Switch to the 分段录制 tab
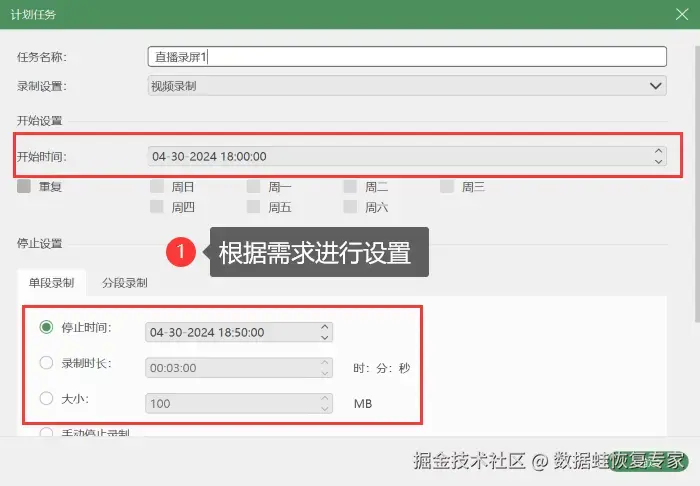The image size is (700, 486). (x=125, y=282)
